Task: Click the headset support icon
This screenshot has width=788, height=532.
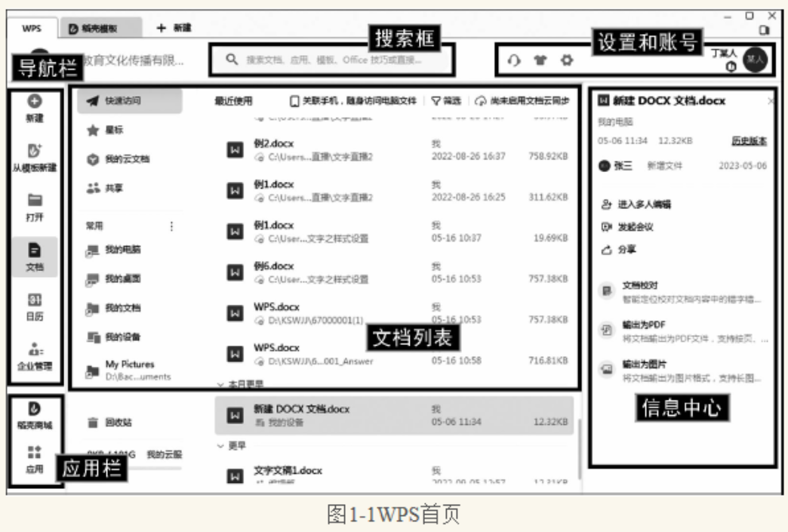Action: click(513, 60)
